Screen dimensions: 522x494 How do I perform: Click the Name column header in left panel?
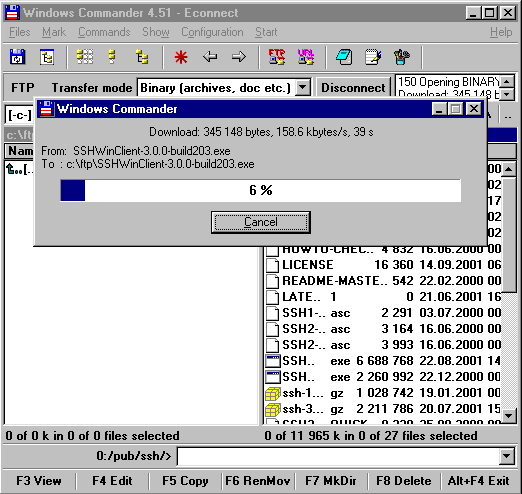(x=19, y=151)
